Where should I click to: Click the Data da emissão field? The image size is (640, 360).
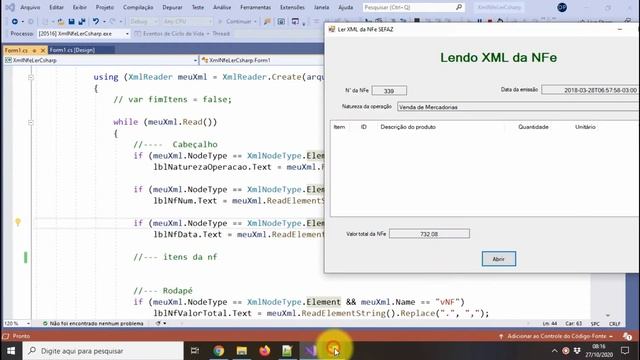click(590, 90)
